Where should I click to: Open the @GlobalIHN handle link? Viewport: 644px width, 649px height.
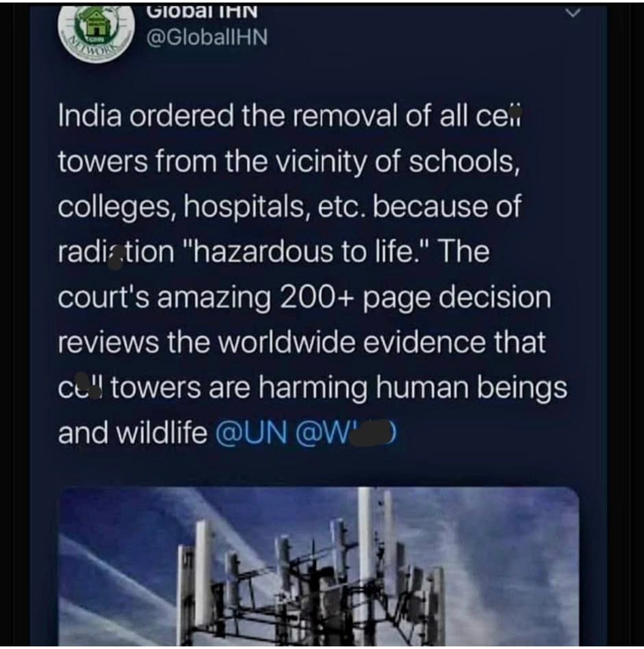pos(208,37)
